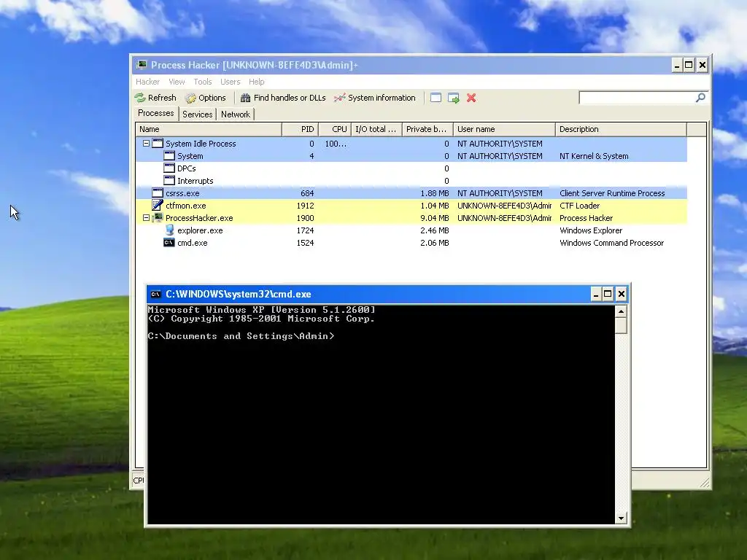
Task: Minimize the Process Hacker window
Action: pyautogui.click(x=677, y=65)
